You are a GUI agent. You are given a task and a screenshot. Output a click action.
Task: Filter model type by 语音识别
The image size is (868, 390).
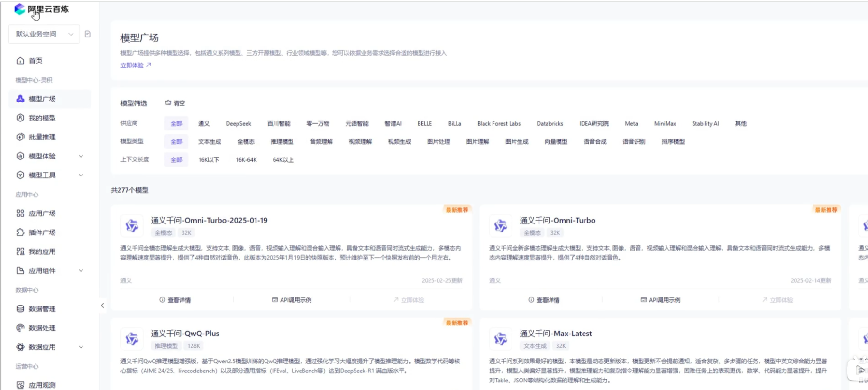[x=634, y=141]
